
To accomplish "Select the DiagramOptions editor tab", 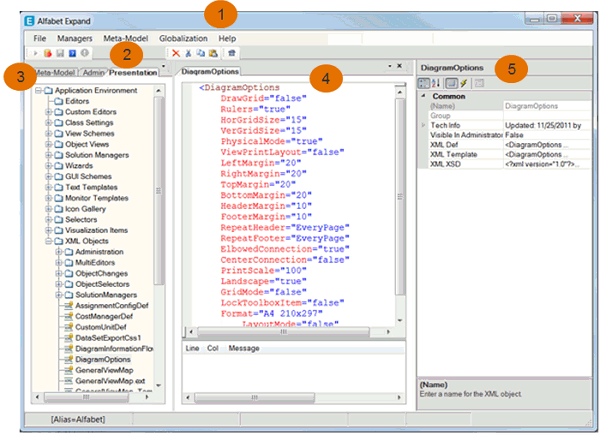I will point(210,72).
